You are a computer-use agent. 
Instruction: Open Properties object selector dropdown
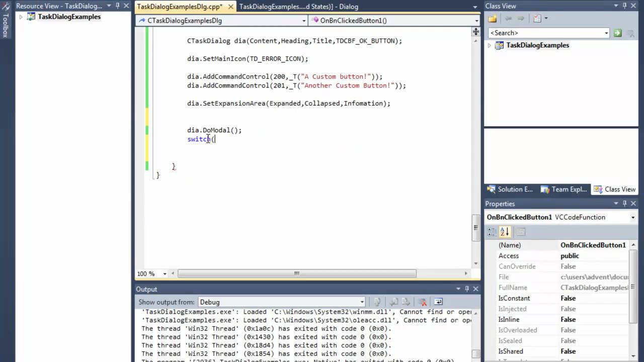[x=633, y=217]
